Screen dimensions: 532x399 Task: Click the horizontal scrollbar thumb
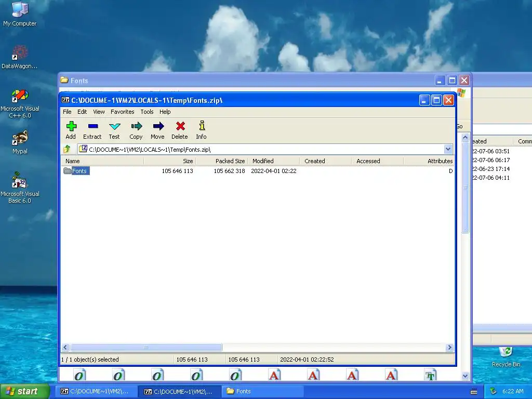pyautogui.click(x=146, y=347)
